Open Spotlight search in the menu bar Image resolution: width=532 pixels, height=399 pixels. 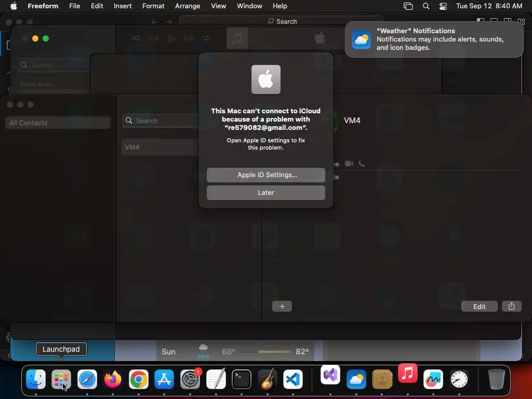426,6
